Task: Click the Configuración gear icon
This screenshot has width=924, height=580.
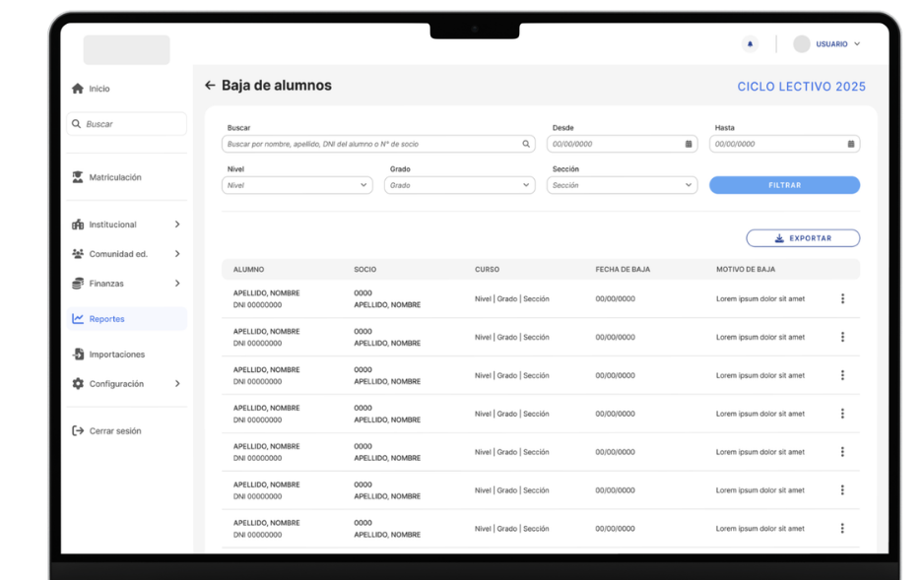Action: 78,383
